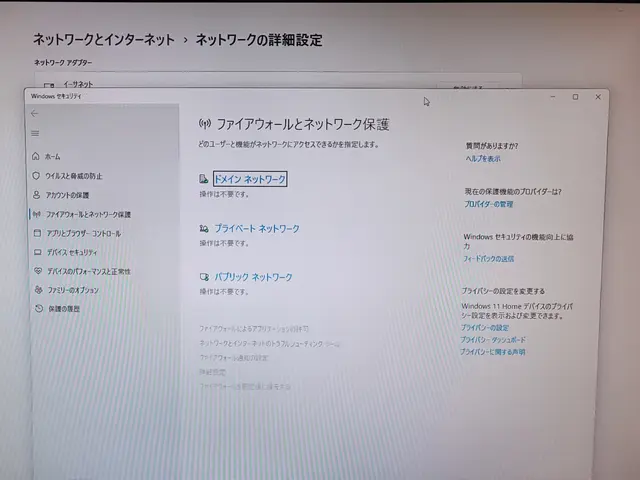
Task: Click ヘルプを表示 help link
Action: [x=483, y=159]
